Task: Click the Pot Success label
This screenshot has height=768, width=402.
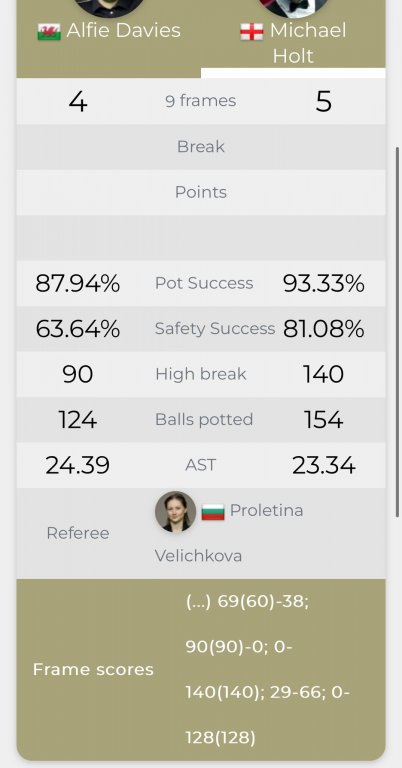Action: pyautogui.click(x=204, y=283)
